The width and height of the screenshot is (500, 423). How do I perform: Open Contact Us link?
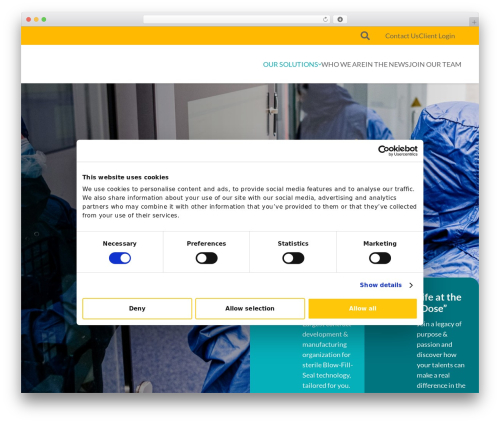402,36
